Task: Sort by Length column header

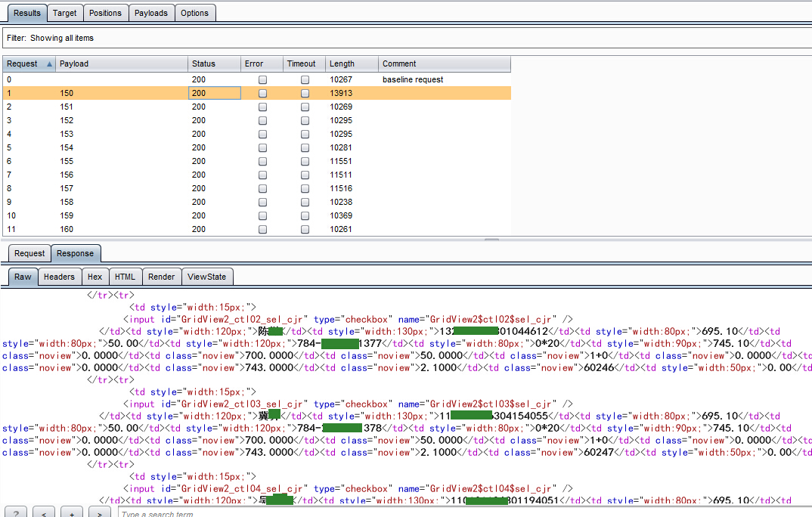Action: (x=352, y=63)
